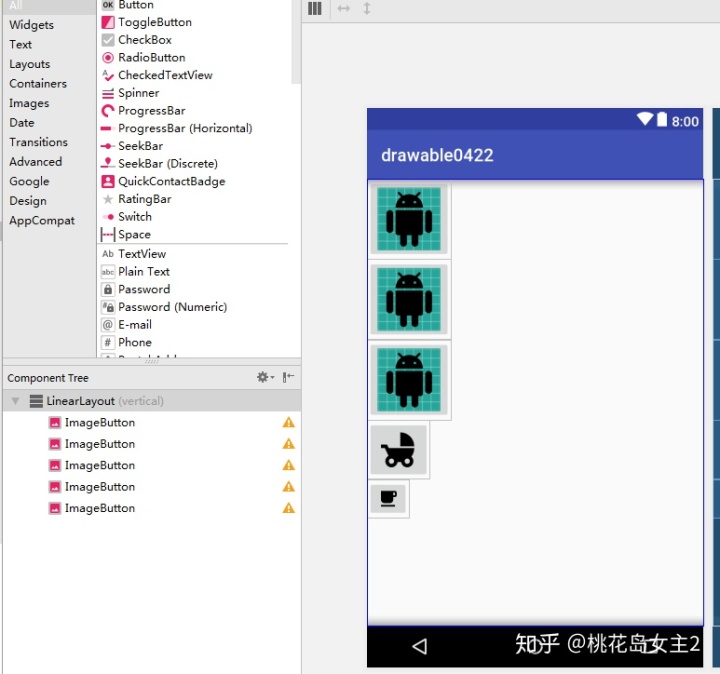Select third Android image button in preview
Image resolution: width=720 pixels, height=674 pixels.
[409, 380]
